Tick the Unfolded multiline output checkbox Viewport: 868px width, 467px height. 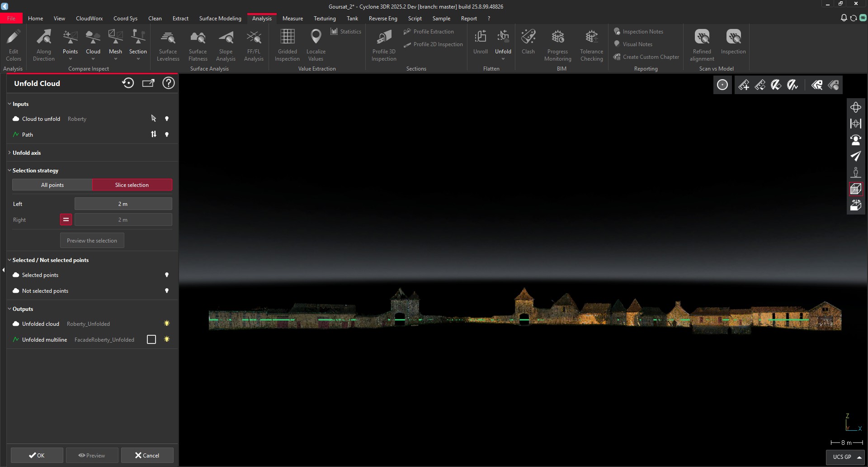tap(151, 339)
